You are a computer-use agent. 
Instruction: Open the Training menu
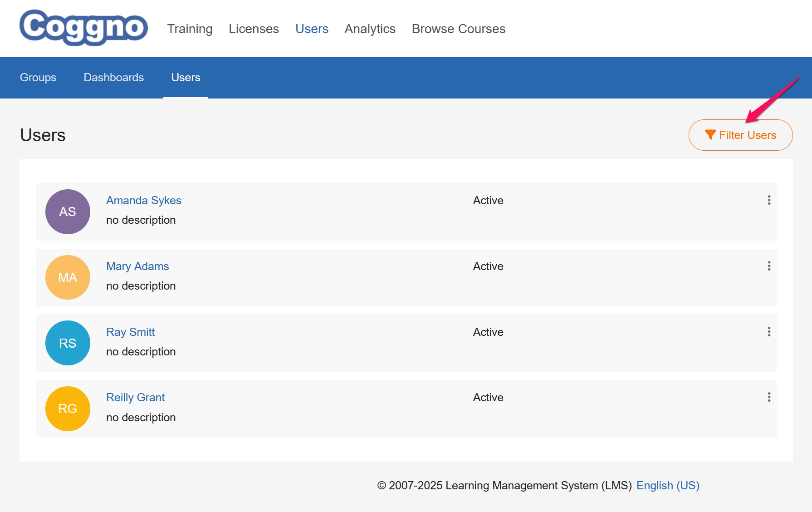[190, 29]
